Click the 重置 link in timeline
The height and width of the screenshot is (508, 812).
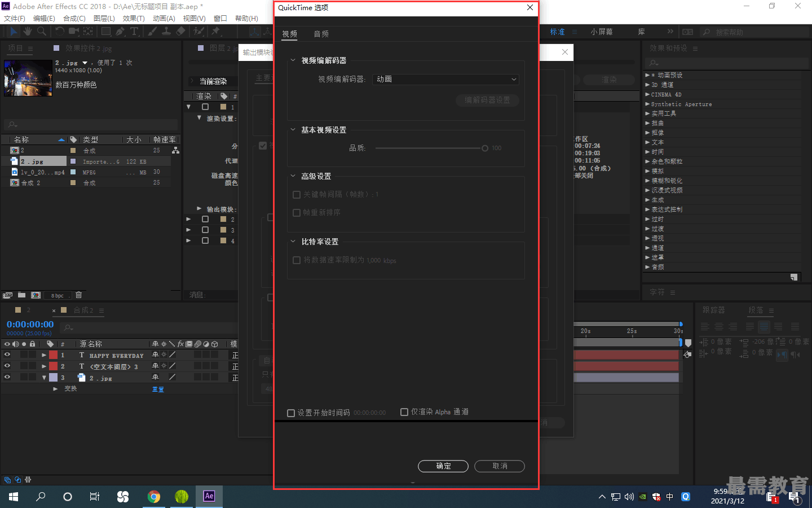pyautogui.click(x=158, y=389)
